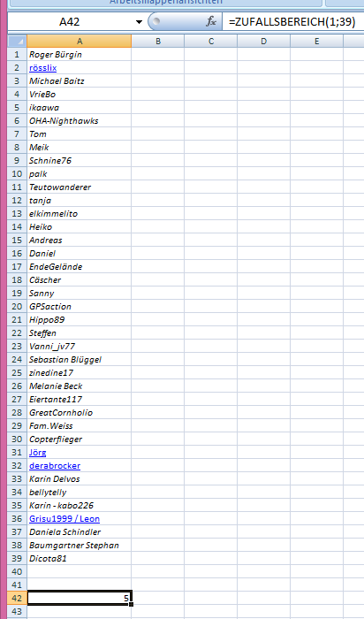This screenshot has width=364, height=619.
Task: Click the fill handle of cell A42
Action: click(131, 604)
